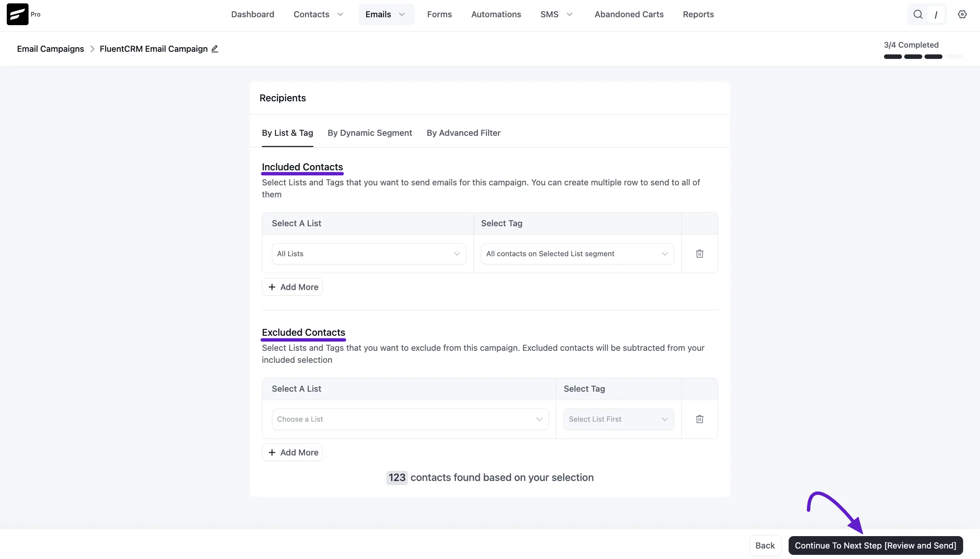Image resolution: width=980 pixels, height=559 pixels.
Task: Open Reports page
Action: pos(698,14)
